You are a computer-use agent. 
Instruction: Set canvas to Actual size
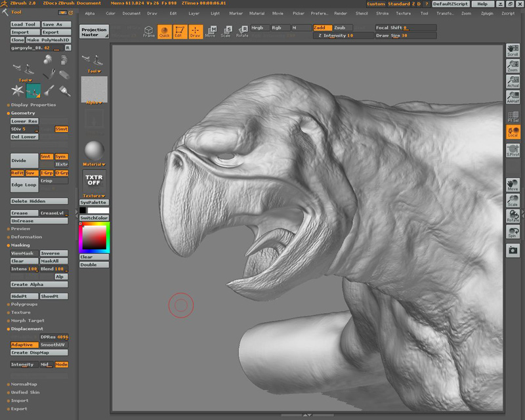pyautogui.click(x=513, y=81)
